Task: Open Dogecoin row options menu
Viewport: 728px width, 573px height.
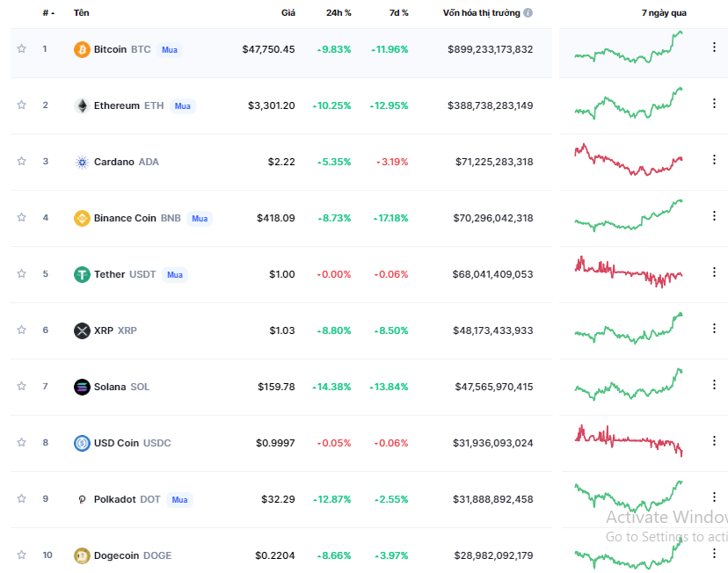Action: pos(714,553)
